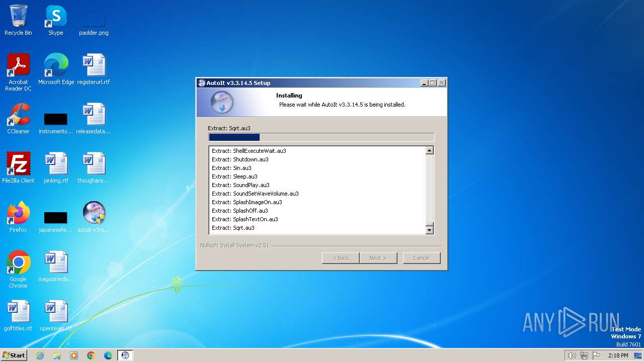Select openteam.rtf document icon
This screenshot has height=362, width=644.
tap(56, 315)
